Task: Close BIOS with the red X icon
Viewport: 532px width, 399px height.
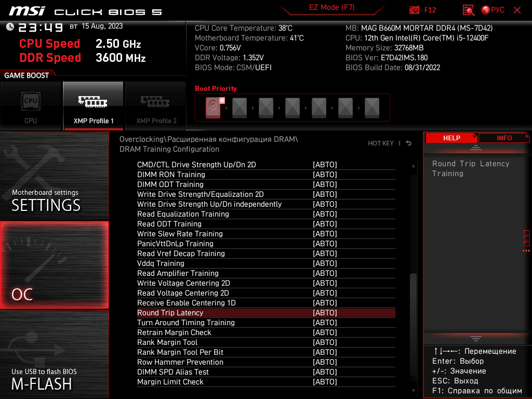Action: tap(517, 10)
